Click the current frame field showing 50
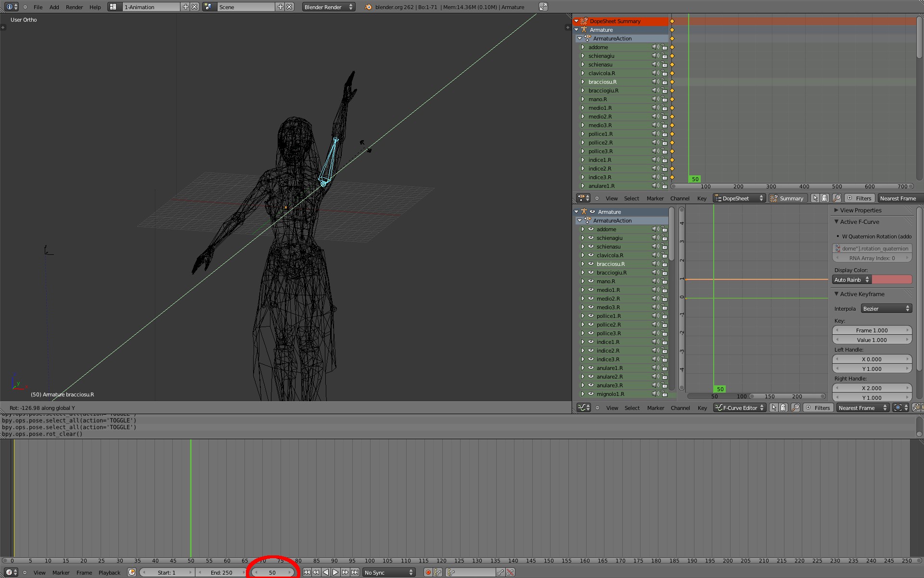Viewport: 924px width, 578px height. pos(272,572)
